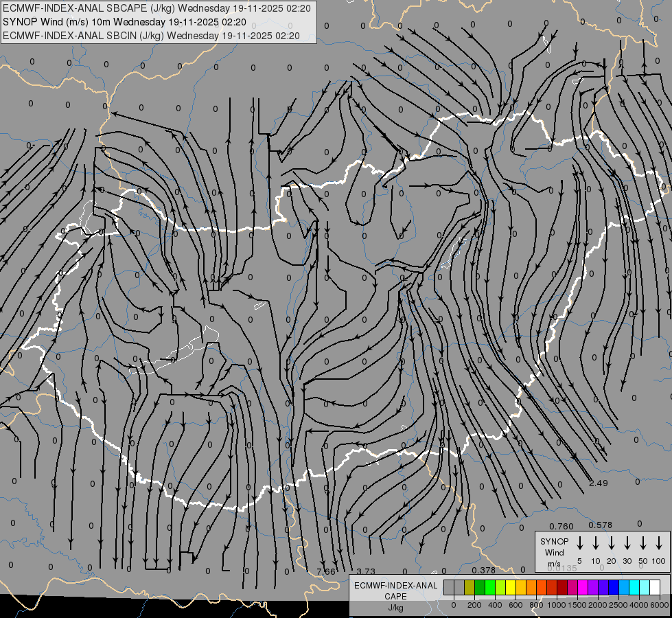This screenshot has width=672, height=618.
Task: Click the map grid value 0.578
Action: pyautogui.click(x=600, y=525)
